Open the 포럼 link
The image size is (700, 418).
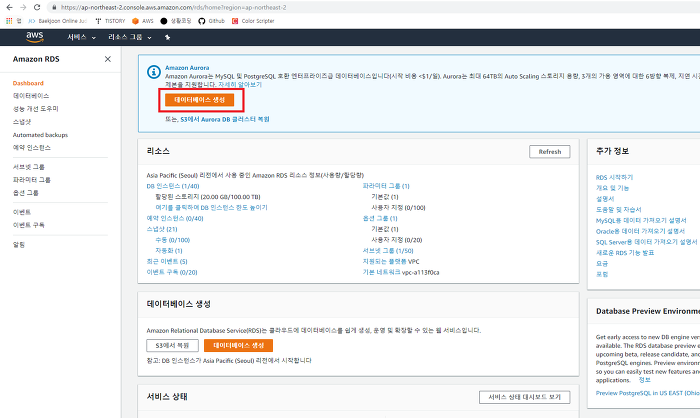[602, 275]
